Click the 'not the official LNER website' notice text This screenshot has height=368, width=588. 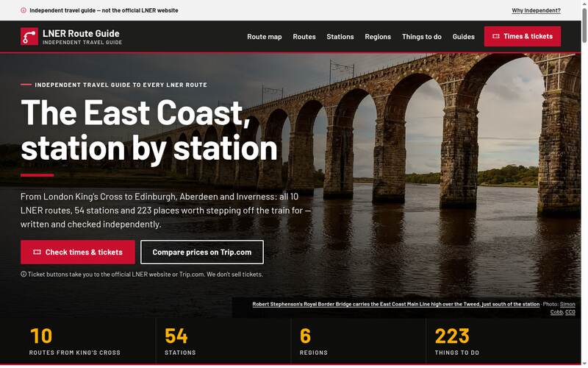tap(140, 10)
